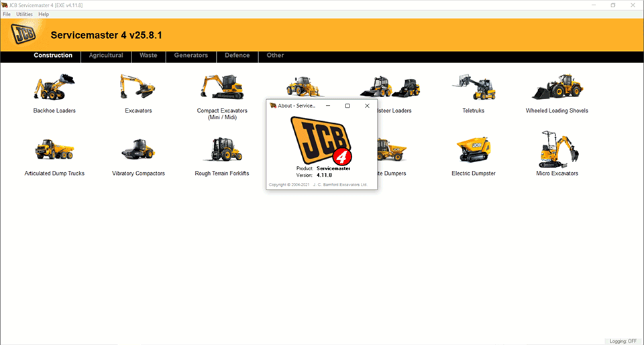Viewport: 644px width, 345px height.
Task: Switch to the Generators tab
Action: 191,56
